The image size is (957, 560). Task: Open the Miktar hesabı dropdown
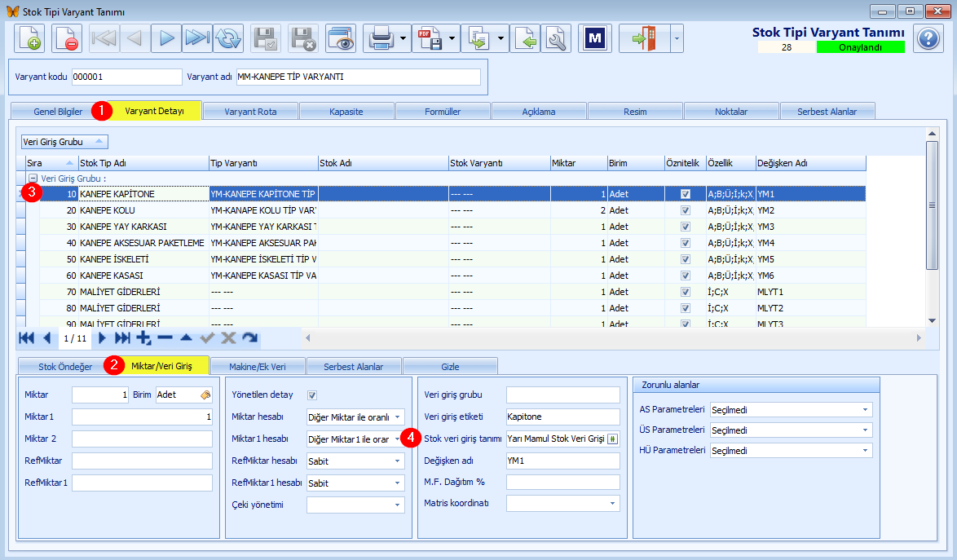[x=397, y=417]
